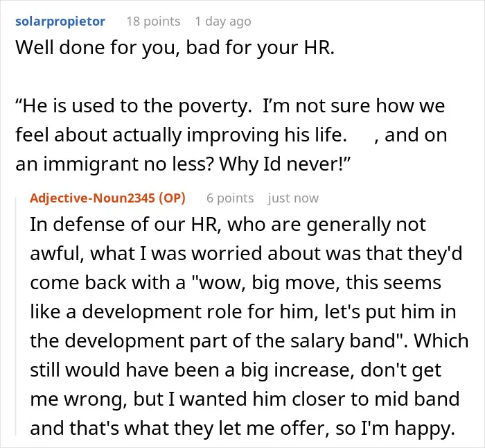Open Adjective-Noun2345 (OP) profile link
The height and width of the screenshot is (448, 485).
coord(107,198)
